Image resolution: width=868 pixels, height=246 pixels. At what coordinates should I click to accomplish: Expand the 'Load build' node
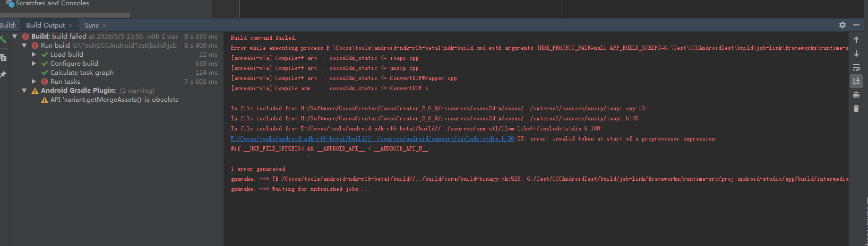34,55
